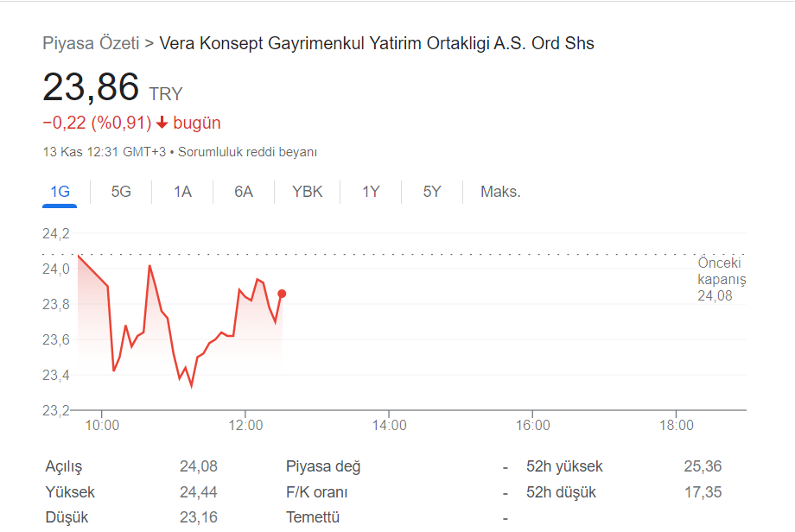Open the Sorumluluk reddi beyanı link
The height and width of the screenshot is (532, 795).
(x=247, y=152)
